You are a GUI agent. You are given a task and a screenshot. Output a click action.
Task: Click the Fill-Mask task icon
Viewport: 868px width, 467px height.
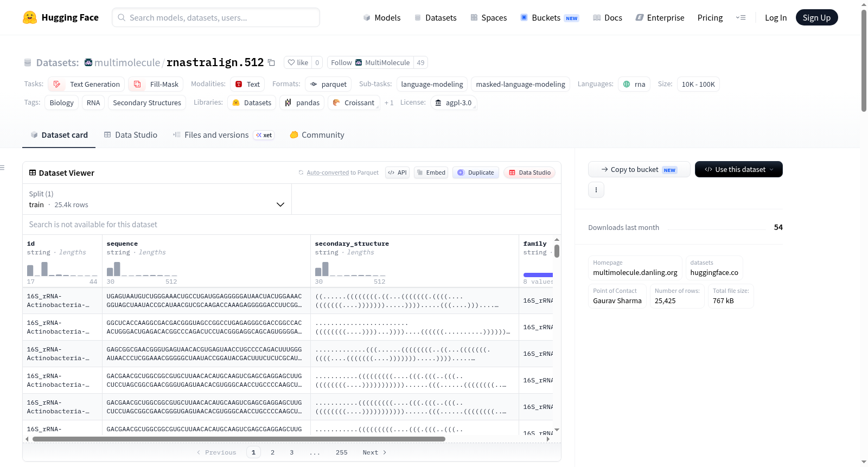coord(137,84)
